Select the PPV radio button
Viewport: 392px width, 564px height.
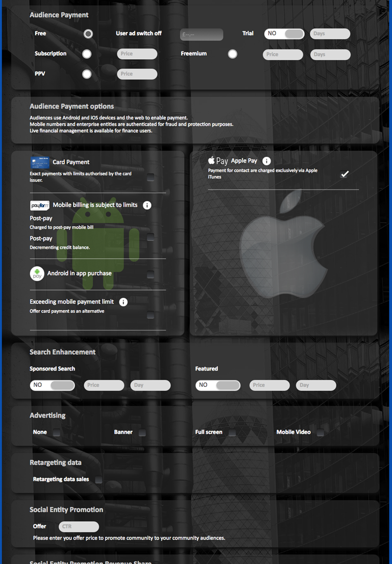(x=87, y=74)
